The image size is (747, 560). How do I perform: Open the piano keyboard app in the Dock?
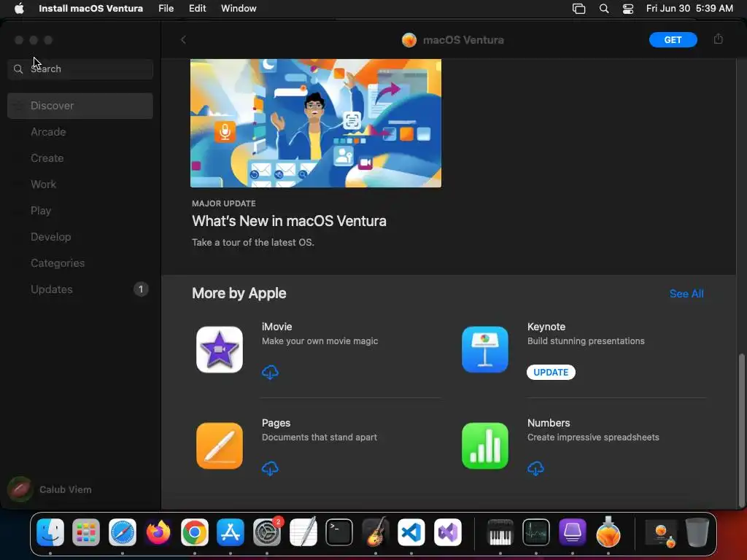click(x=500, y=532)
